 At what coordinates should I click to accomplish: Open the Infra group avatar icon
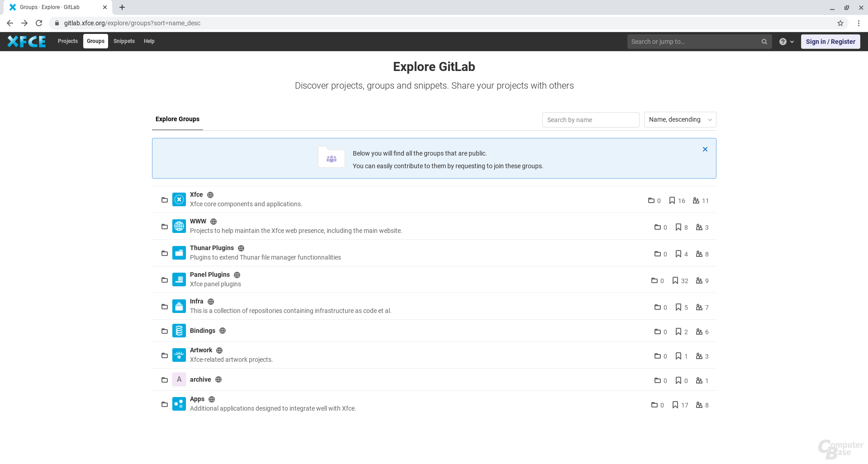[179, 306]
